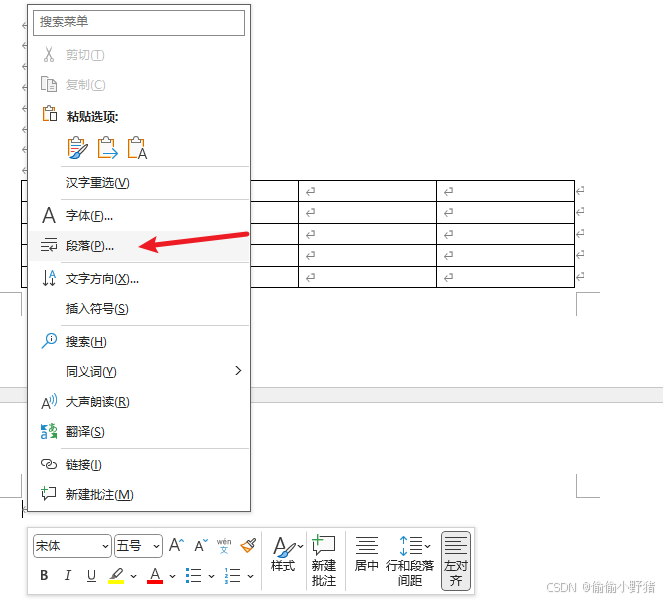Click the phonetic guide (wén) icon
This screenshot has height=601, width=663.
pos(224,546)
